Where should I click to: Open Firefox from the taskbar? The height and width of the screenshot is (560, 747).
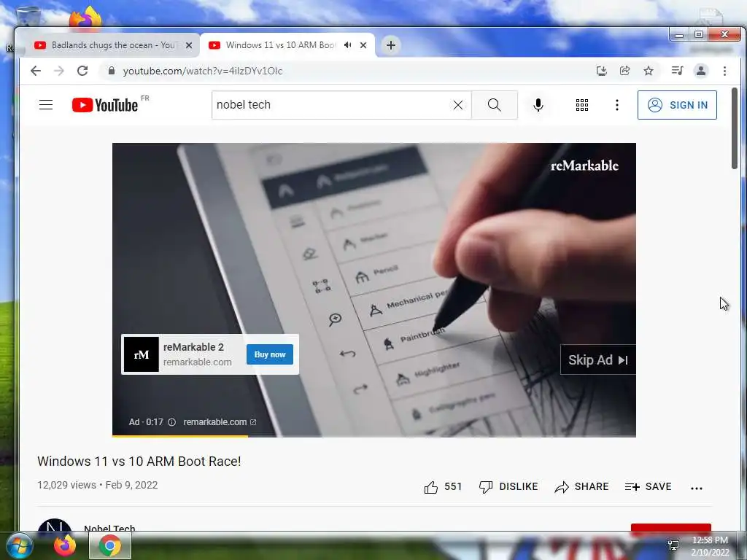pyautogui.click(x=65, y=545)
